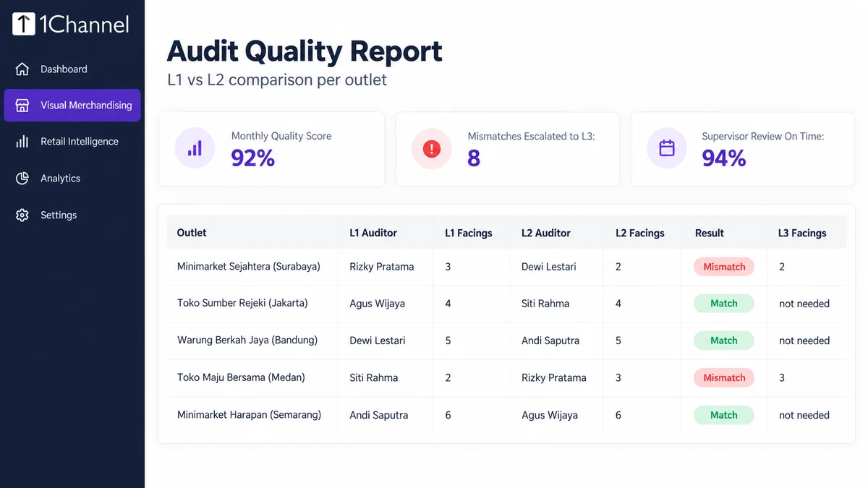Viewport: 868px width, 488px height.
Task: Click the L2 Facings column header
Action: (x=640, y=233)
